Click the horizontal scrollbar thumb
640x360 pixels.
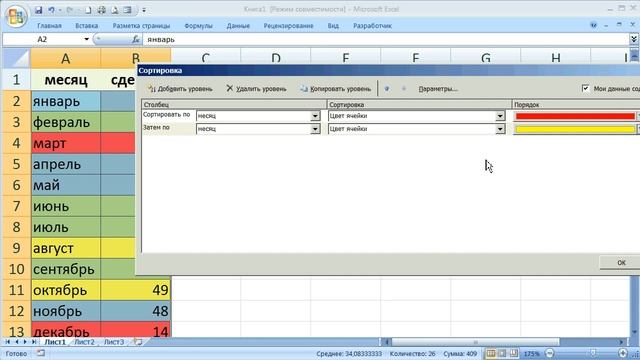click(x=476, y=342)
